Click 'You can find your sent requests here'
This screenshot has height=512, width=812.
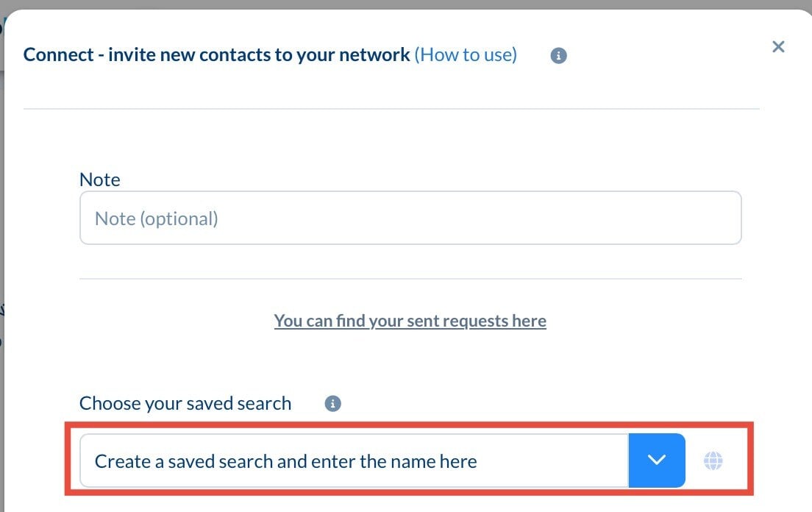[x=410, y=321]
